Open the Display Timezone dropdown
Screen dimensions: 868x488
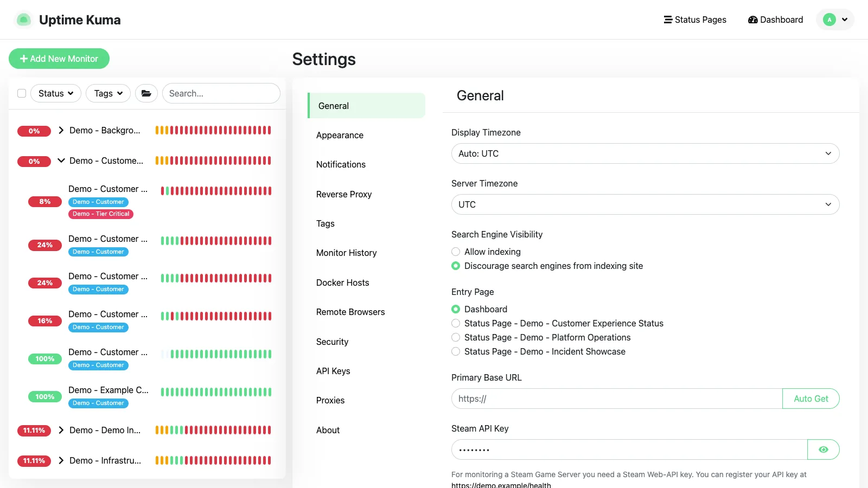click(x=646, y=153)
